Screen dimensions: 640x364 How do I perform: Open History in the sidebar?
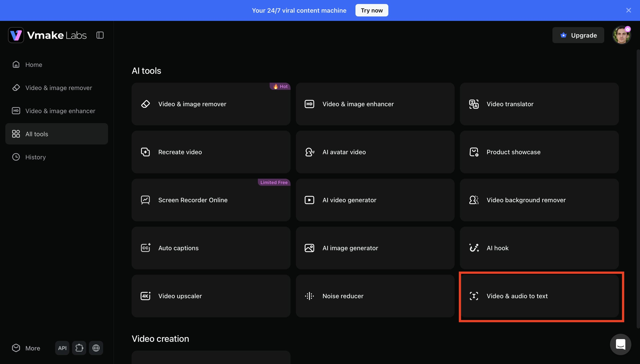(x=56, y=157)
